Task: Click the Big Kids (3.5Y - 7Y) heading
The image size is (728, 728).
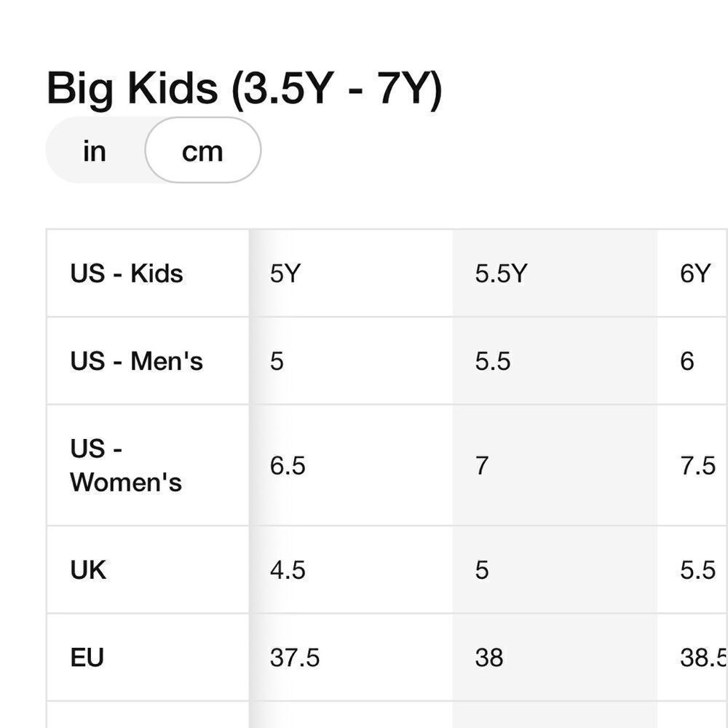Action: (x=244, y=89)
